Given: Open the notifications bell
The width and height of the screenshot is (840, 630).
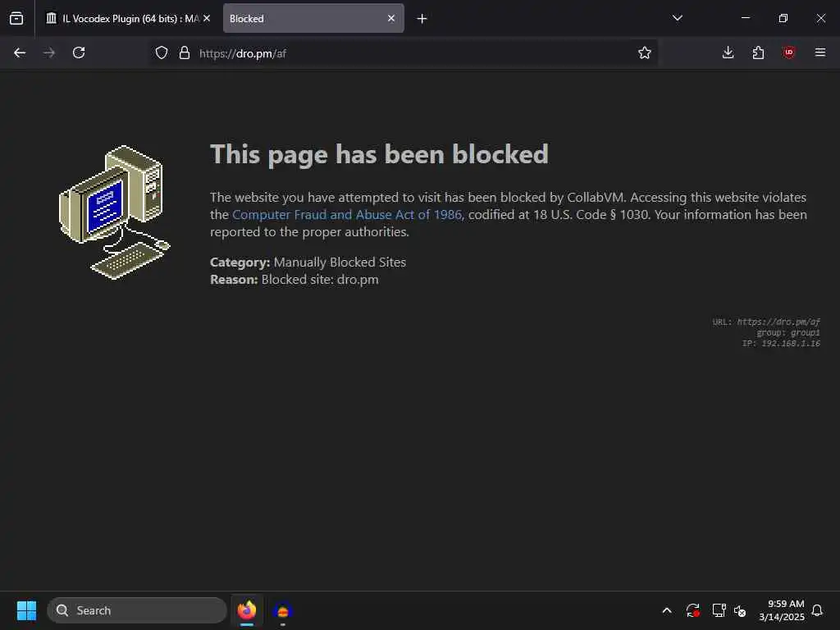Looking at the screenshot, I should 817,610.
